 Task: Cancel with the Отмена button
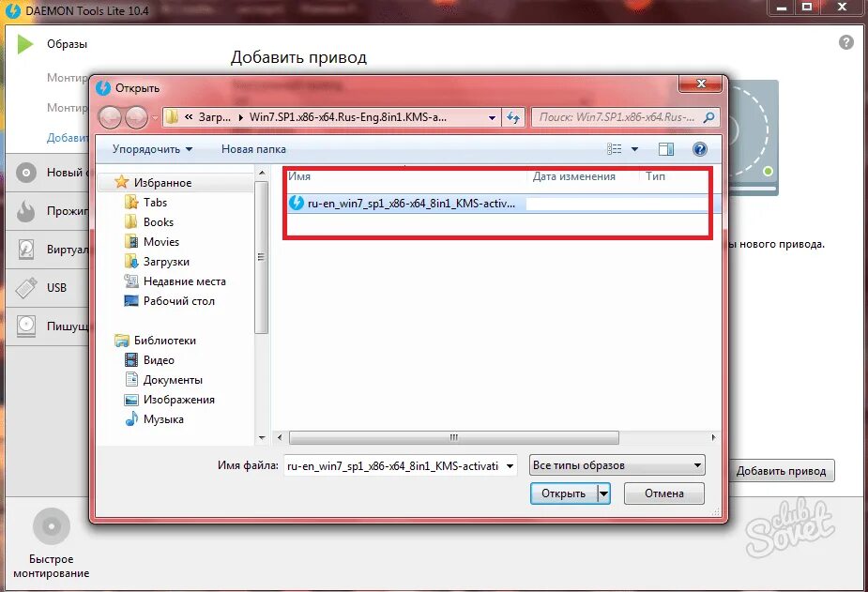664,493
